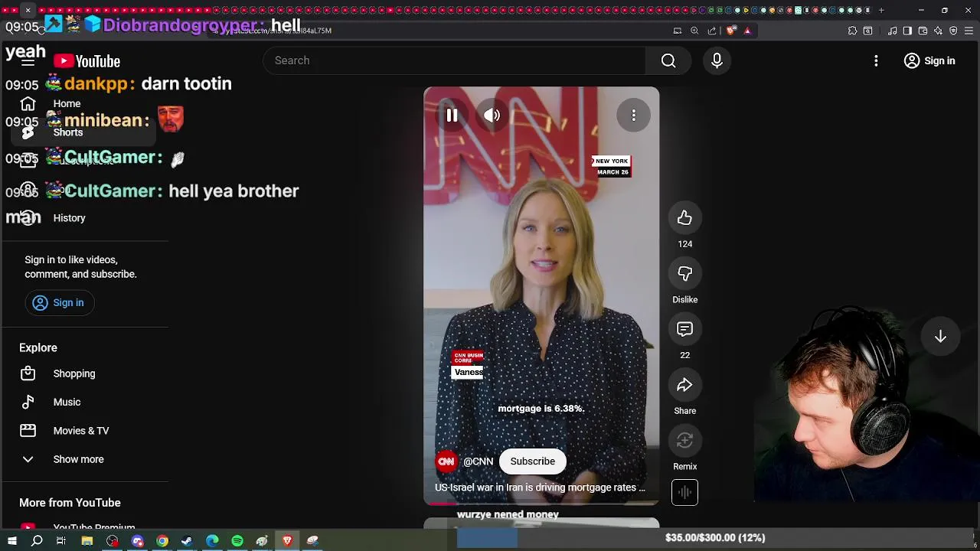Go to the YouTube home logo

pos(87,61)
